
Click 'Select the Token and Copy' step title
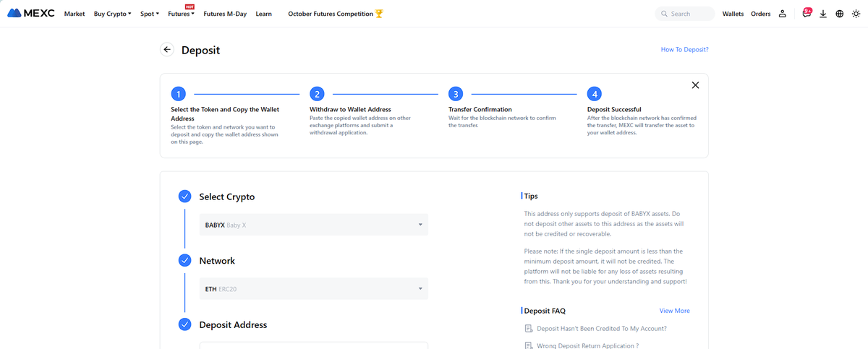coord(225,113)
